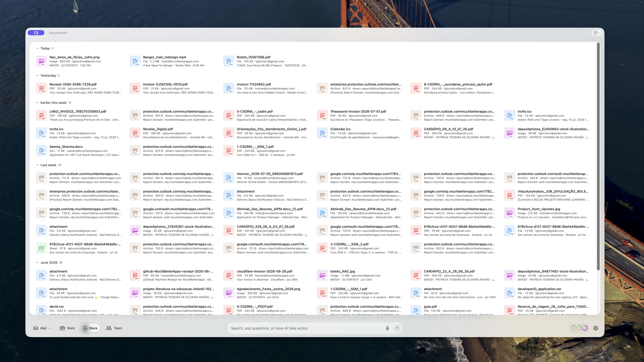The image size is (644, 362).
Task: Switch to the Work tab
Action: (x=67, y=328)
